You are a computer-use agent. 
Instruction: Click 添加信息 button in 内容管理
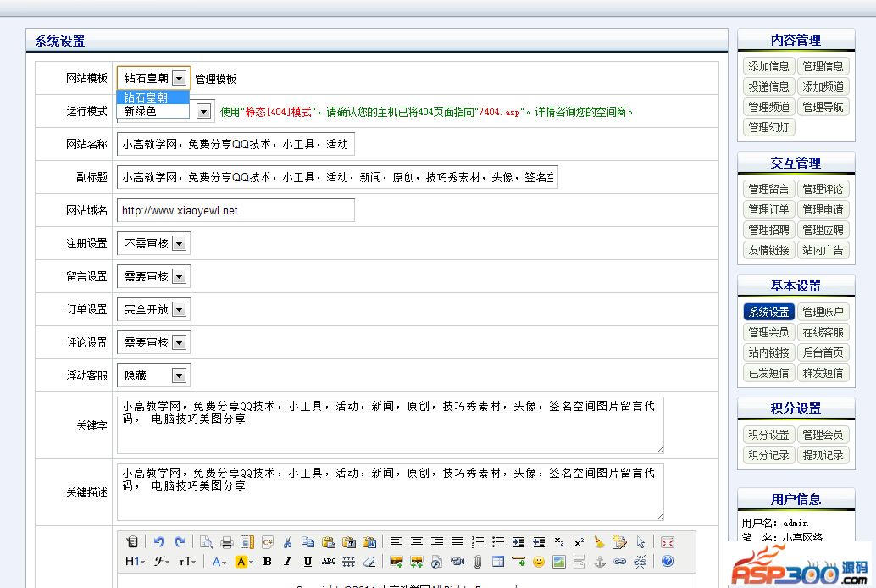(768, 66)
